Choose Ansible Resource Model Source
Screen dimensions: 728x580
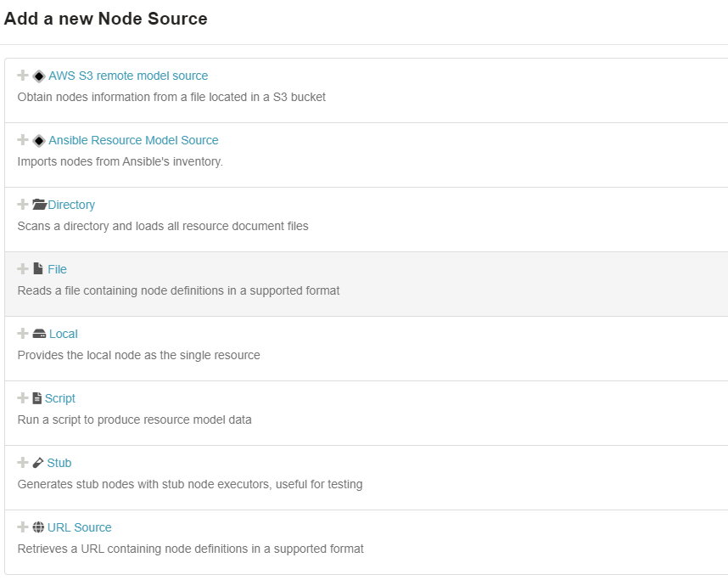coord(133,140)
